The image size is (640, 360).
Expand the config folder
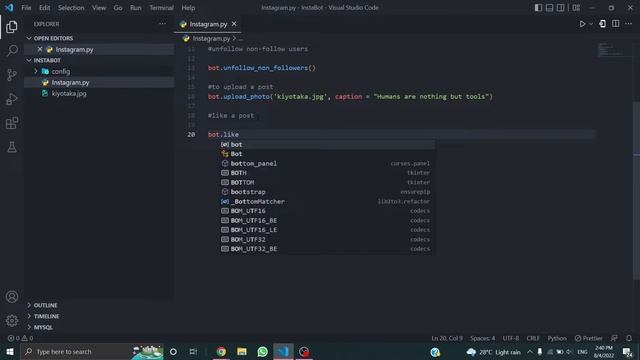(x=99, y=71)
